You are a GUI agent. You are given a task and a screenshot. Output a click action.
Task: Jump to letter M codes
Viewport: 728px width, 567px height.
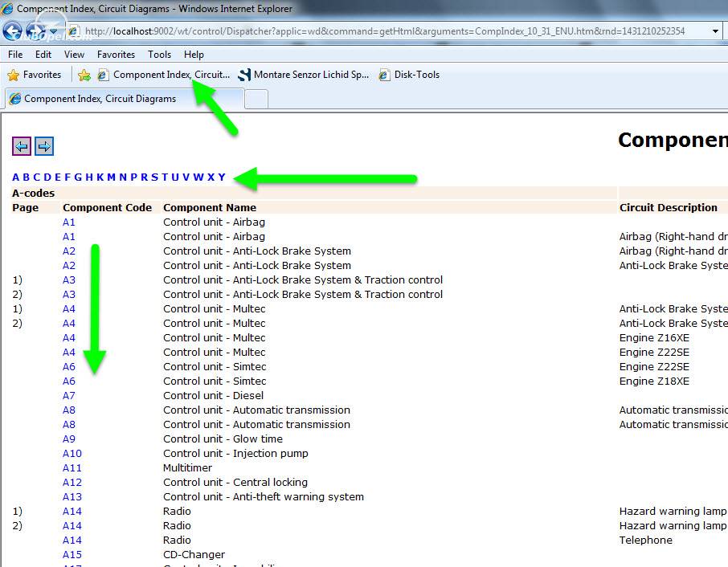[112, 177]
